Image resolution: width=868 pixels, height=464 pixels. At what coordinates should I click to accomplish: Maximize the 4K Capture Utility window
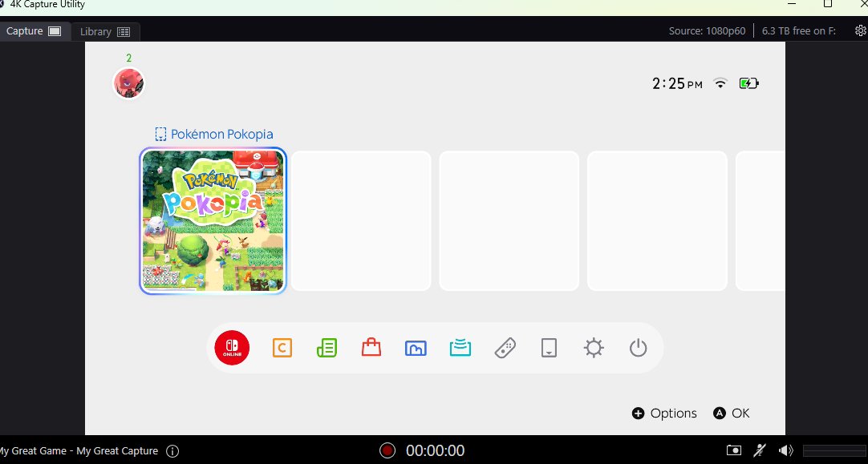click(828, 4)
